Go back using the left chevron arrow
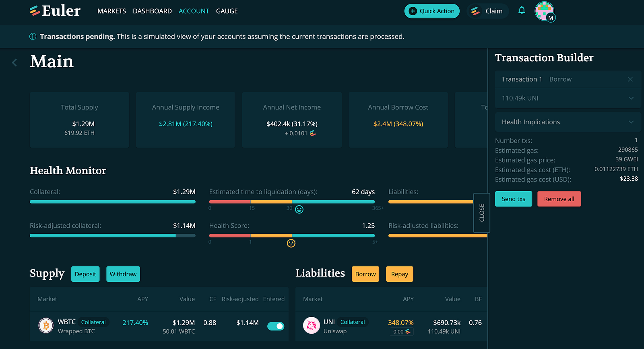This screenshot has width=644, height=349. (x=14, y=62)
